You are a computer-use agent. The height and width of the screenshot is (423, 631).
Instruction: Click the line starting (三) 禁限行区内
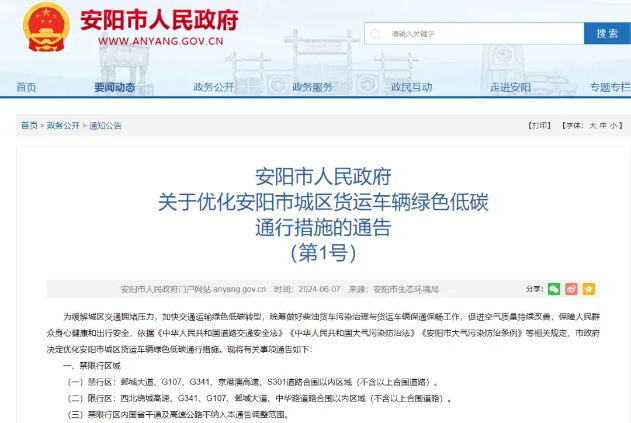(178, 415)
